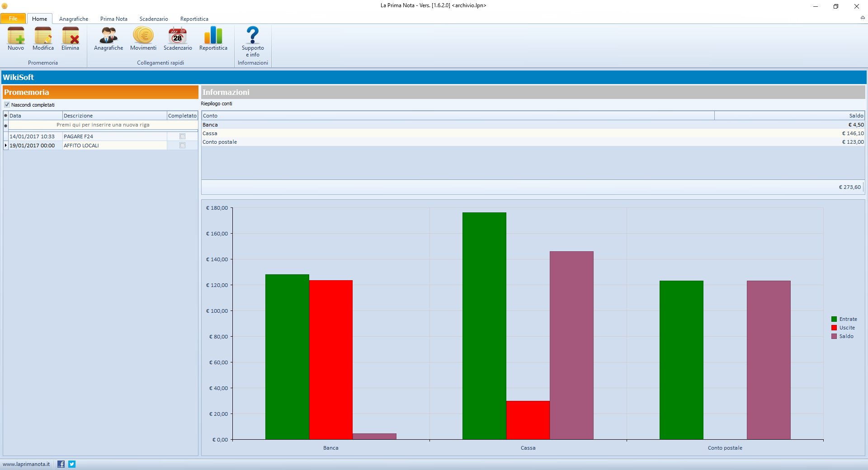868x470 pixels.
Task: Switch to the Prima Nota tab
Action: [x=114, y=19]
